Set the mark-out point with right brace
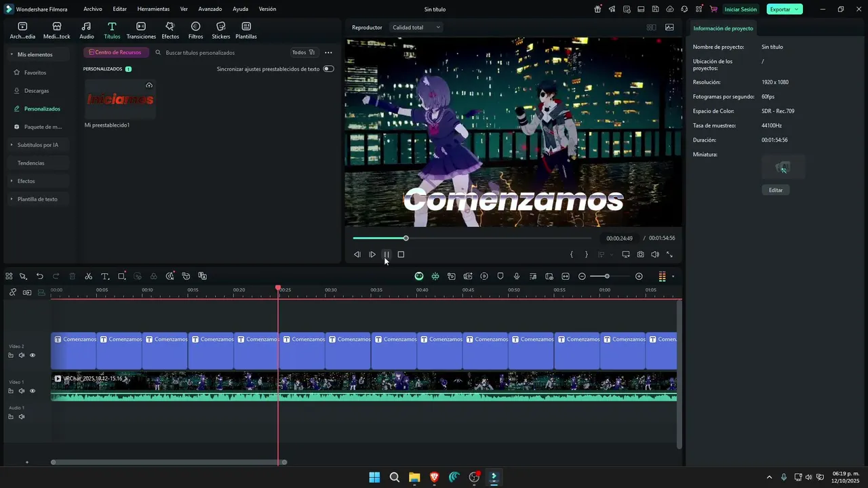868x488 pixels. 586,255
